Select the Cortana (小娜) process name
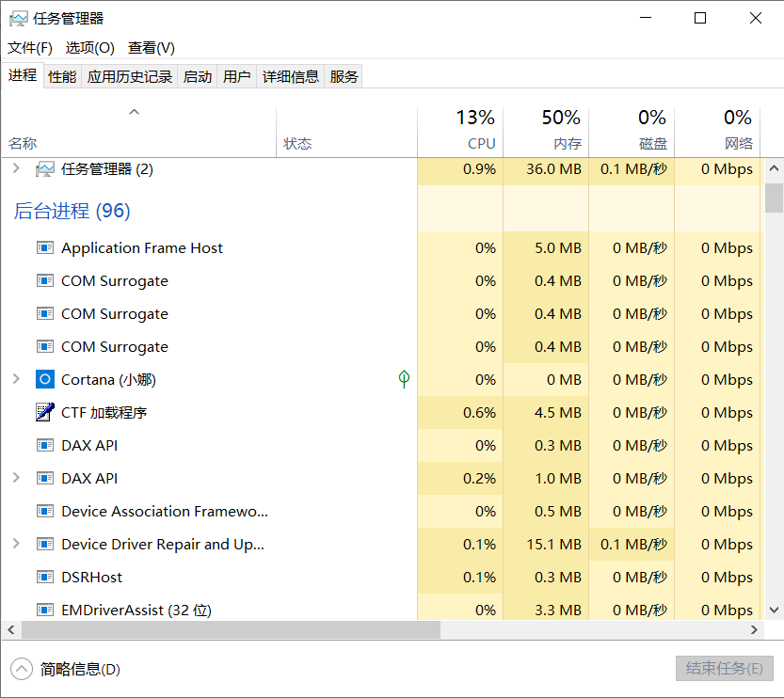784x698 pixels. 108,380
